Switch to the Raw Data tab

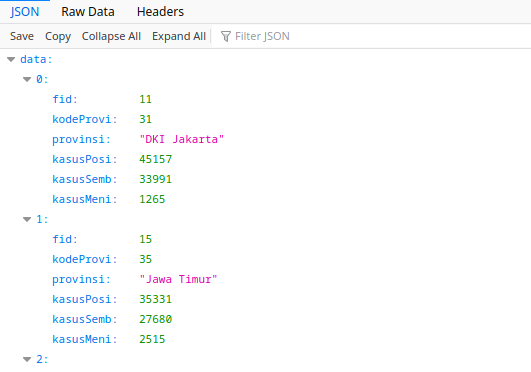point(88,12)
